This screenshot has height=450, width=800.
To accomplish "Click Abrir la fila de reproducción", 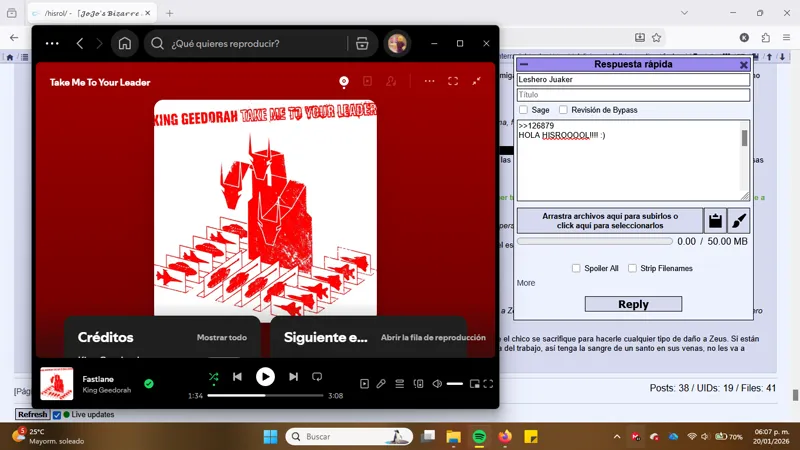I will pyautogui.click(x=433, y=338).
